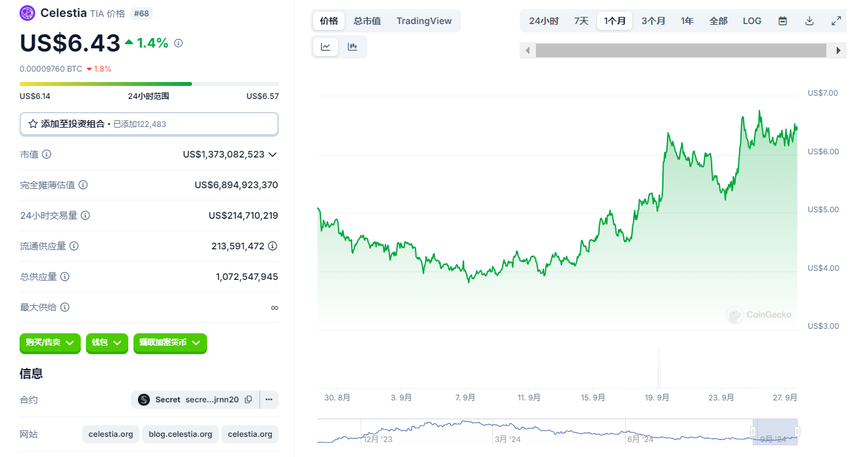Viewport: 868px width, 457px height.
Task: Open the 24小时交易量 info icon
Action: [x=85, y=215]
